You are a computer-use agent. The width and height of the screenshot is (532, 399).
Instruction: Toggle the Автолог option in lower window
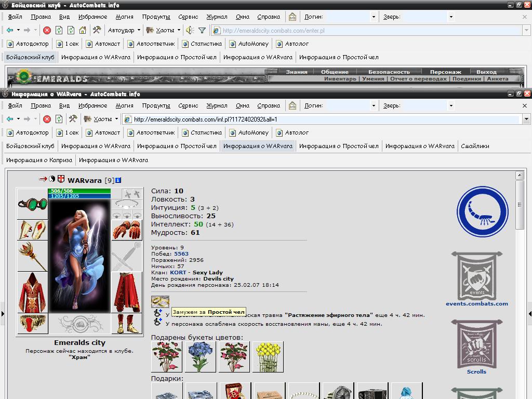[292, 132]
